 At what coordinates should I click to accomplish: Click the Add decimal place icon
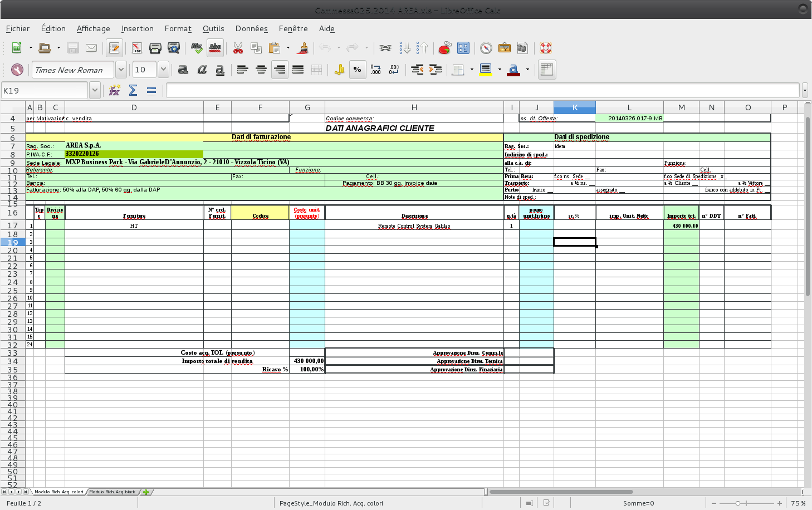pos(376,70)
